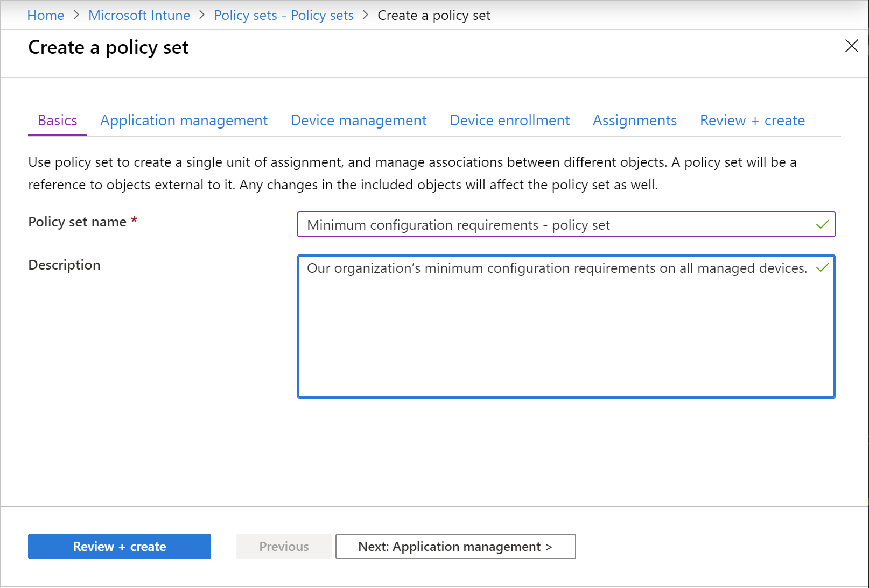Switch to the Application management tab
Viewport: 869px width, 588px height.
(x=184, y=120)
